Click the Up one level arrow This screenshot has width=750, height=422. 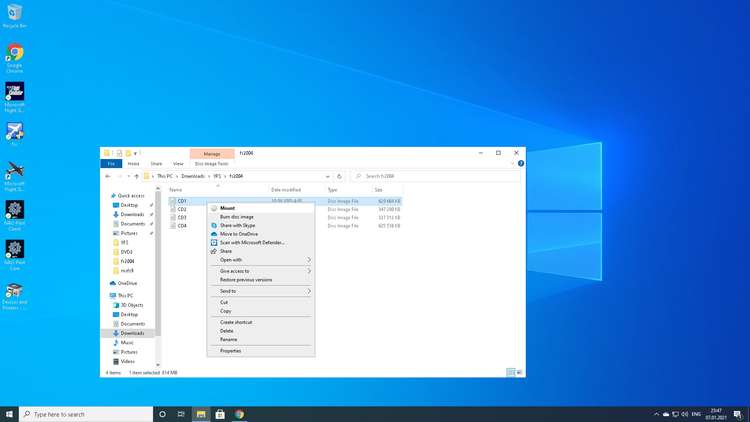click(x=137, y=176)
